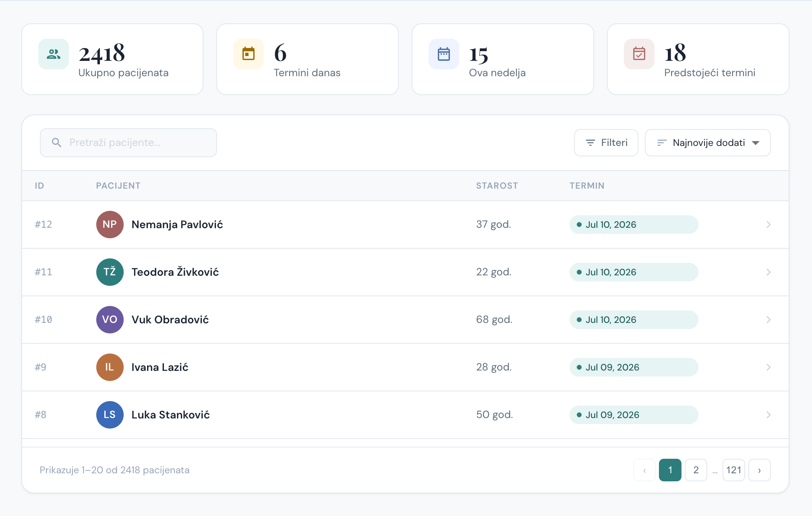Click the NP avatar of Nemanja Pavlović
This screenshot has width=812, height=516.
(110, 225)
